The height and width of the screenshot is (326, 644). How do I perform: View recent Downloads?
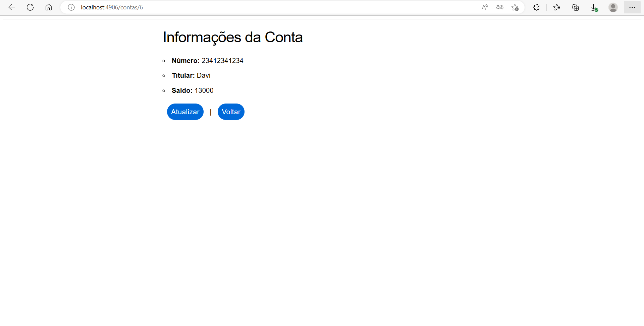[x=594, y=7]
